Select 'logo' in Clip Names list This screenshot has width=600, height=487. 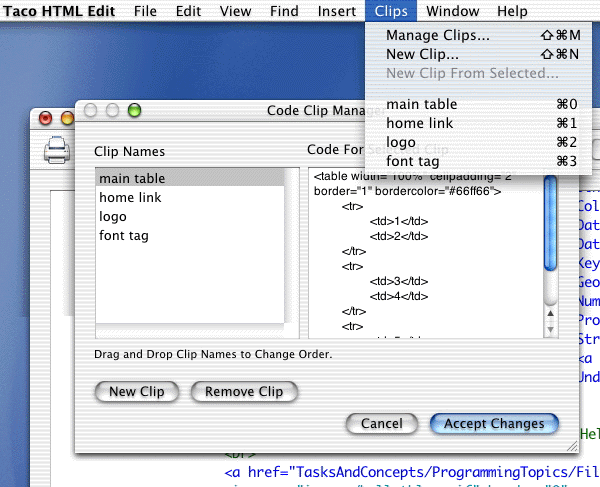(x=190, y=217)
